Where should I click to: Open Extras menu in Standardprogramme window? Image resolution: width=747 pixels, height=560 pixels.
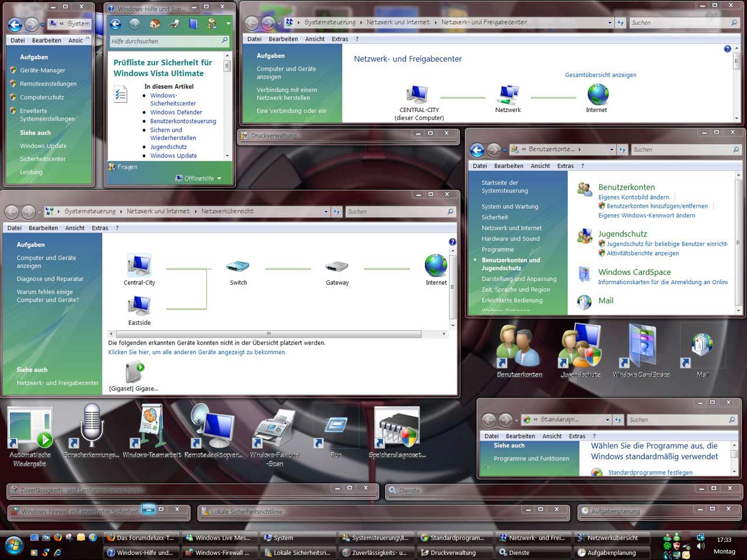(x=577, y=436)
